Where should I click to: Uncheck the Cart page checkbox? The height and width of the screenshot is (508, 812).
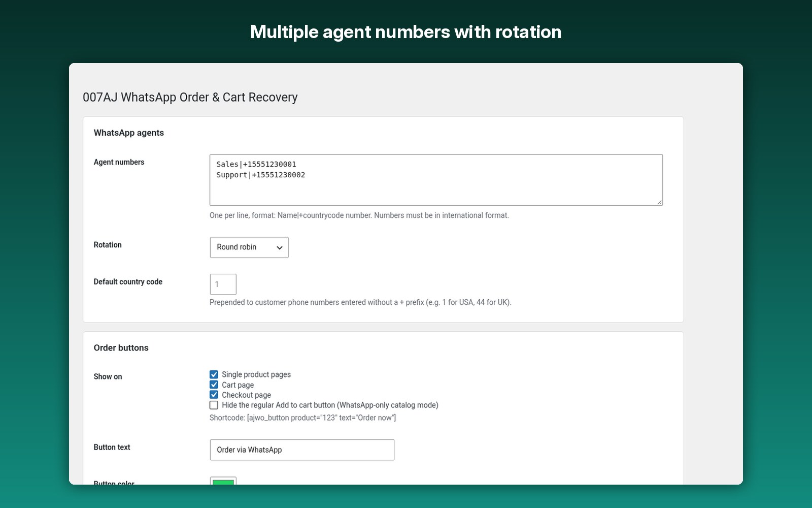[x=214, y=385]
